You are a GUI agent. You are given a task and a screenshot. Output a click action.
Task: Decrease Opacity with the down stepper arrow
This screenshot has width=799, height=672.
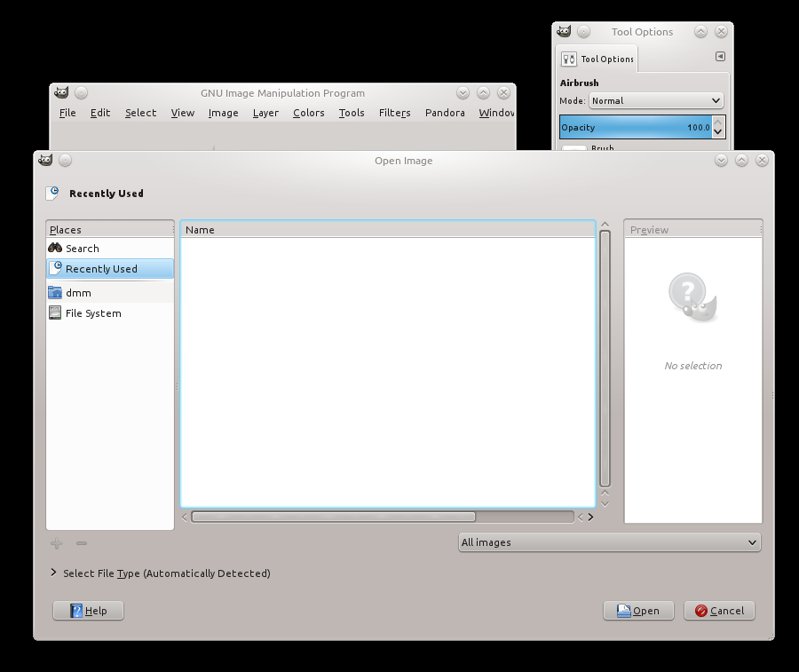pos(718,132)
